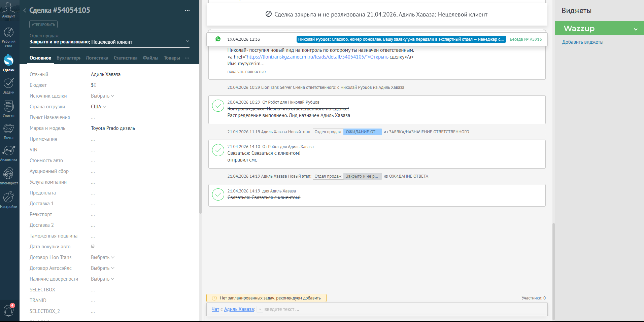Show more tabs via ellipsis after Товары
The height and width of the screenshot is (322, 644).
(x=187, y=58)
